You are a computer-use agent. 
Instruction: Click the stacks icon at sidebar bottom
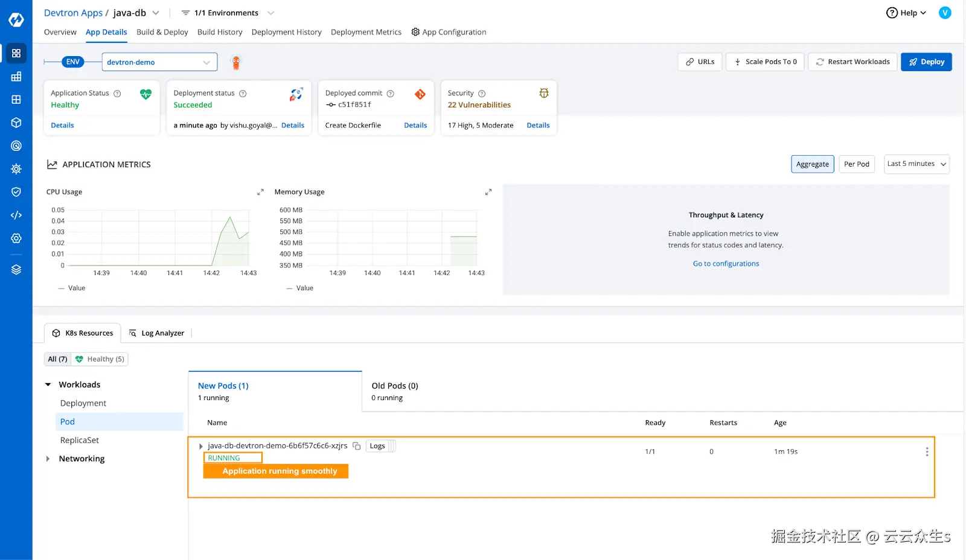(x=16, y=269)
